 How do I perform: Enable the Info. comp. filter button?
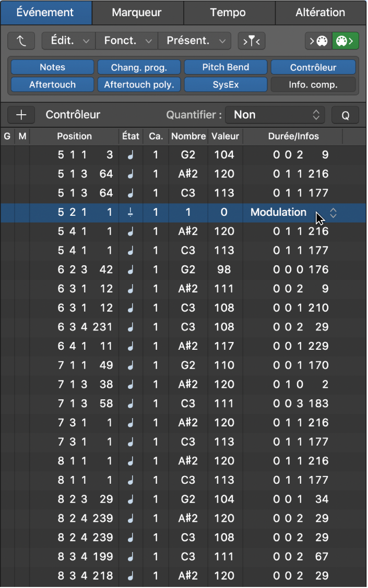pos(313,84)
